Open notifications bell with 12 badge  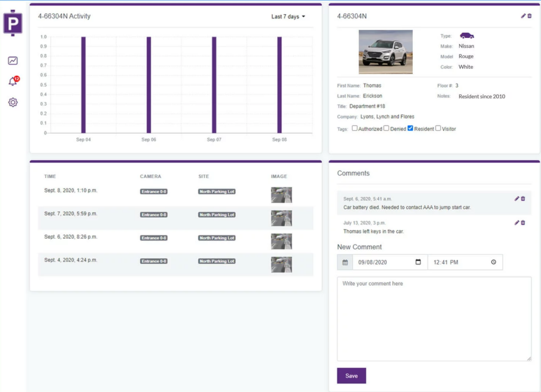point(13,81)
